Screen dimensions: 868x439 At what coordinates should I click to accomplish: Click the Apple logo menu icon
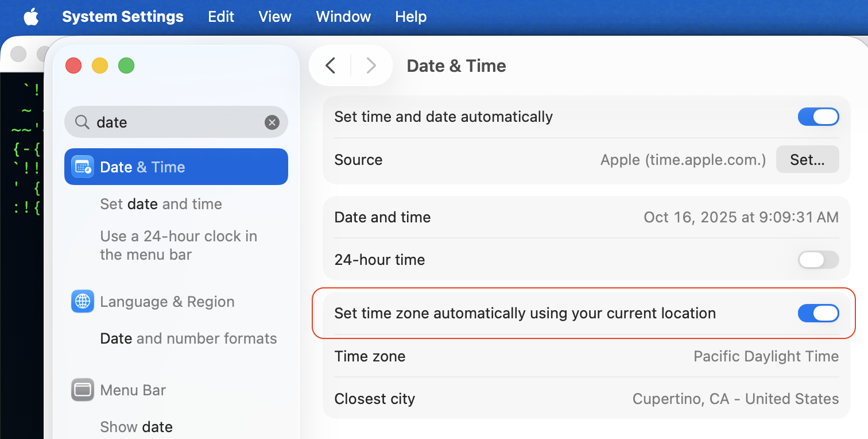[31, 17]
